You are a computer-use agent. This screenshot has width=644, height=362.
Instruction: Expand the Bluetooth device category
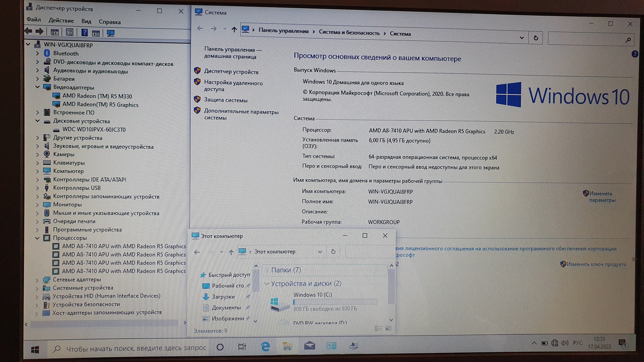[x=37, y=53]
